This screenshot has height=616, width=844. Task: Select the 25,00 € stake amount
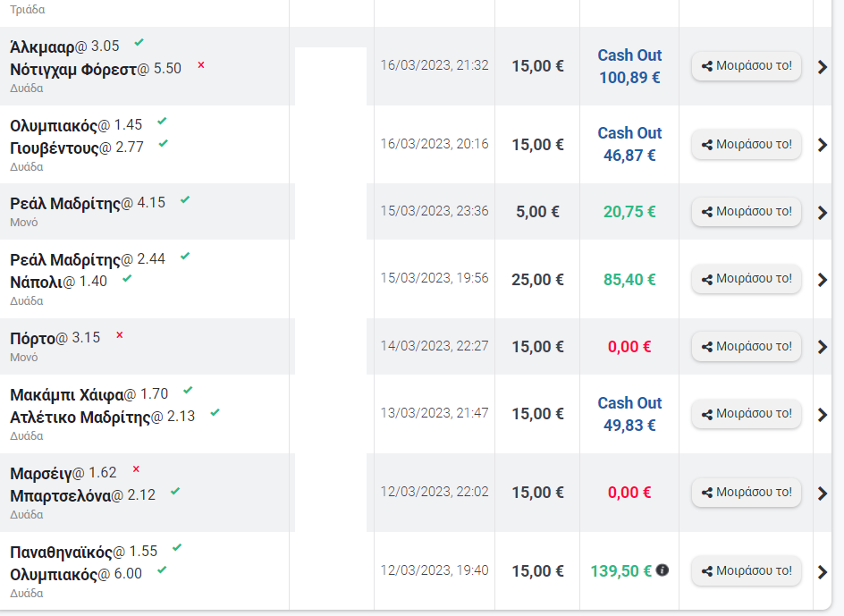(537, 280)
